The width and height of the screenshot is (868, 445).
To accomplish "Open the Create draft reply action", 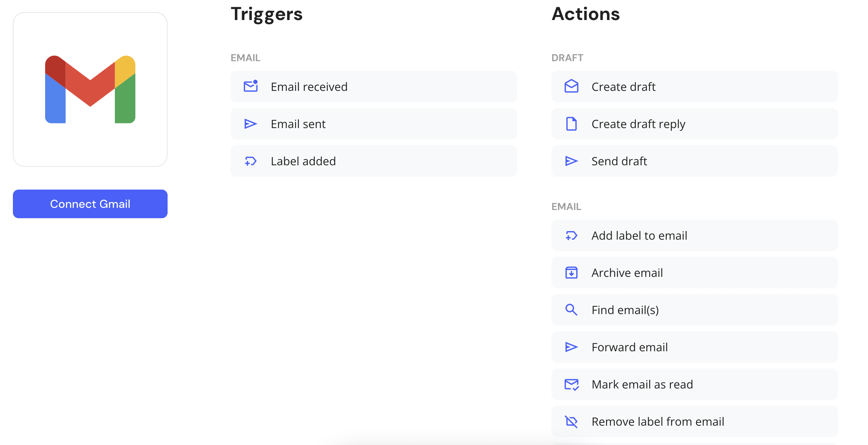I will (694, 124).
